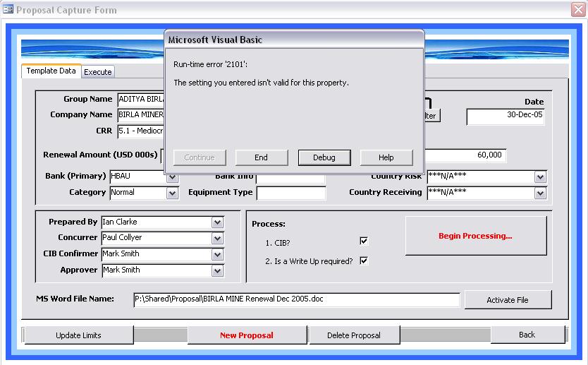This screenshot has width=588, height=365.
Task: Expand the Category dropdown arrow
Action: click(x=172, y=193)
